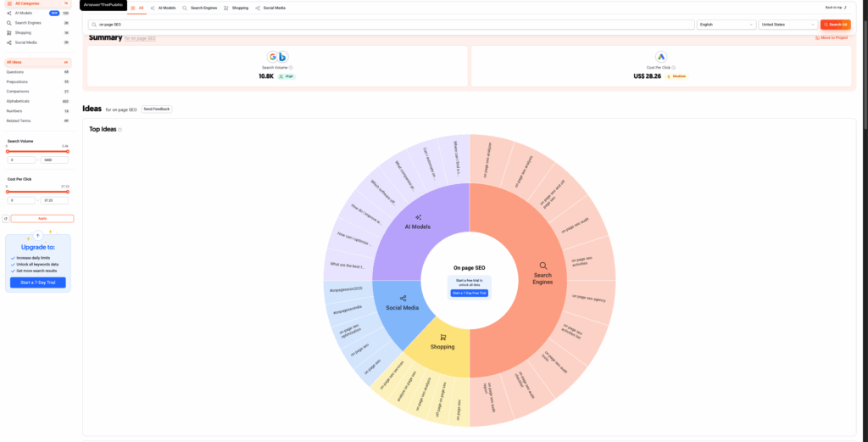Screen dimensions: 868x442
Task: Click 'on page seo agency' chart slice
Action: pos(588,299)
